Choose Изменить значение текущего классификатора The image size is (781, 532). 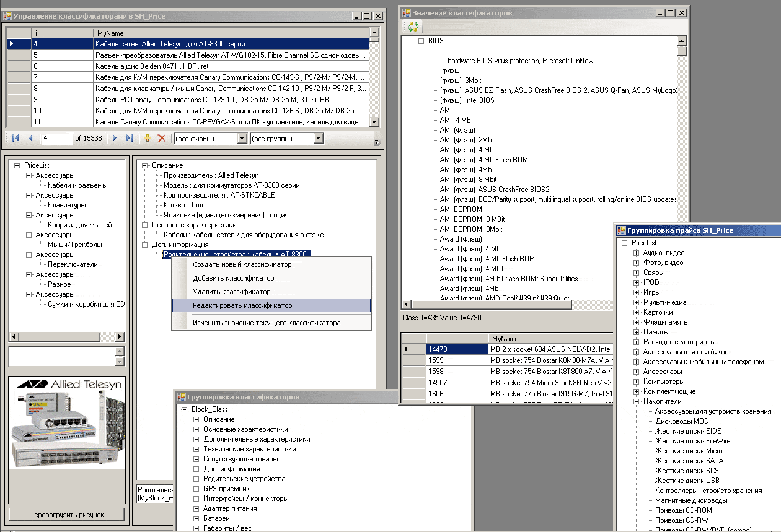(267, 323)
